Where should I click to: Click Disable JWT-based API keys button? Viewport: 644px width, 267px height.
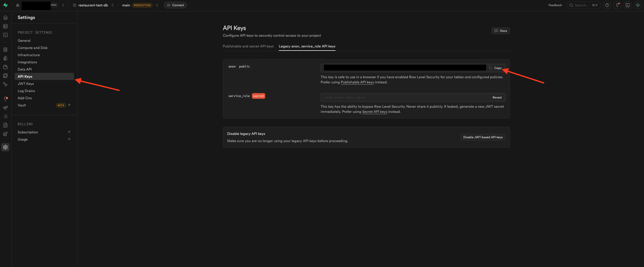click(x=483, y=137)
